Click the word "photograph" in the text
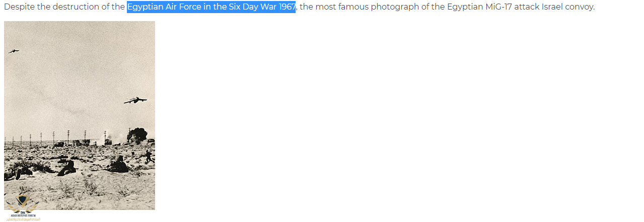The height and width of the screenshot is (222, 644). tap(393, 7)
